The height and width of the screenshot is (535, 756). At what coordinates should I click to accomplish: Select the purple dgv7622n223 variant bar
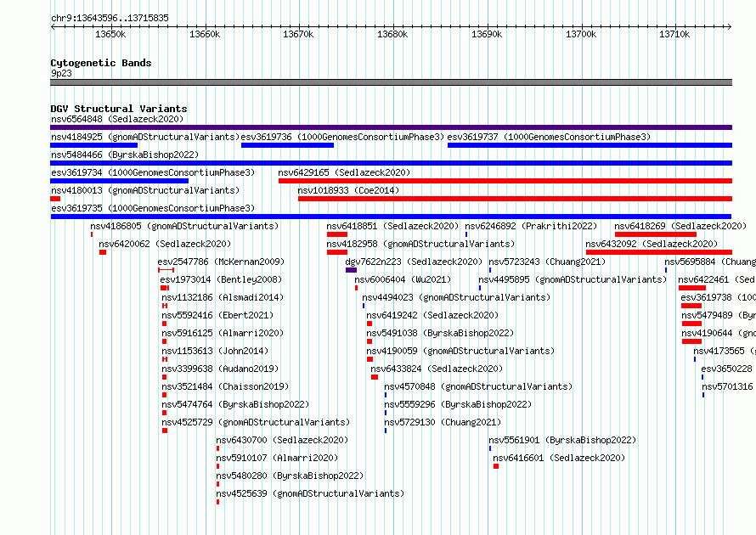coord(351,270)
